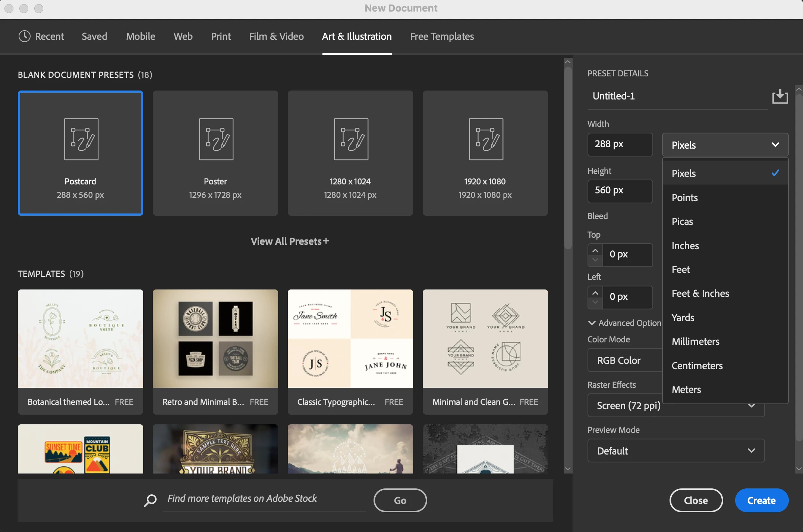Click the Create button
Screen dimensions: 803x532
coord(761,500)
